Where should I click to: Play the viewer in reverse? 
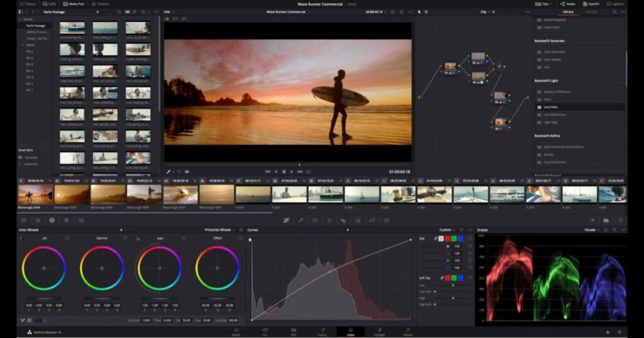[x=276, y=172]
